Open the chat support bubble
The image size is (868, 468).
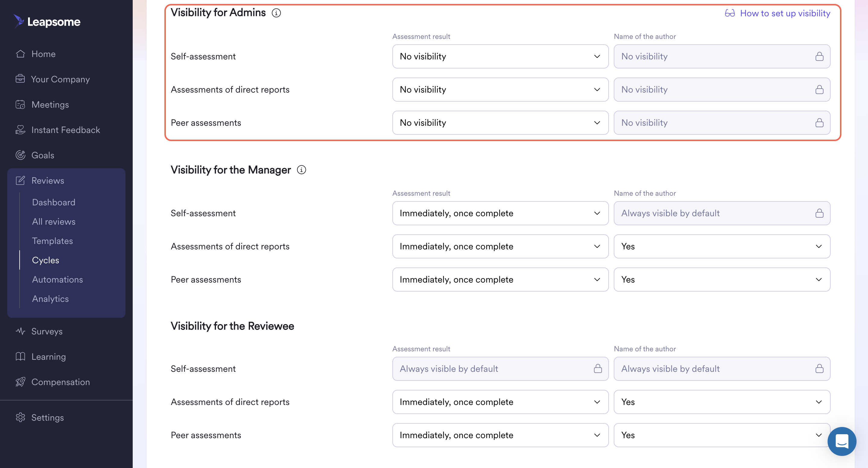pyautogui.click(x=842, y=441)
